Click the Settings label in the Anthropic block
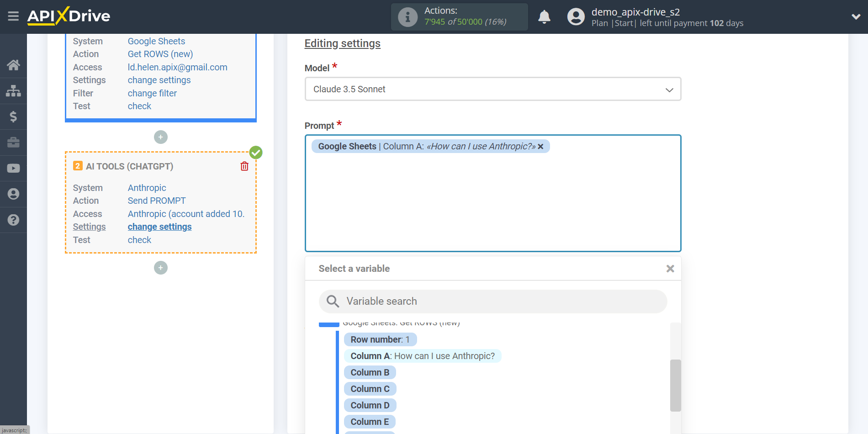This screenshot has height=434, width=868. tap(89, 227)
